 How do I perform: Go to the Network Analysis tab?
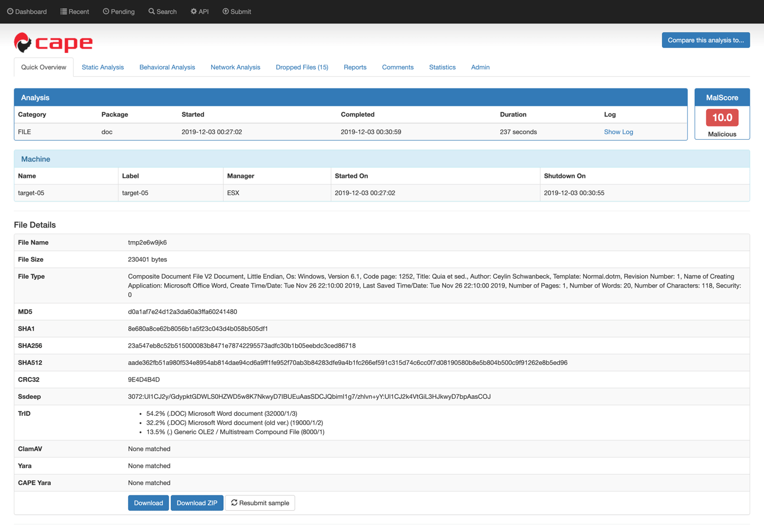pos(235,67)
